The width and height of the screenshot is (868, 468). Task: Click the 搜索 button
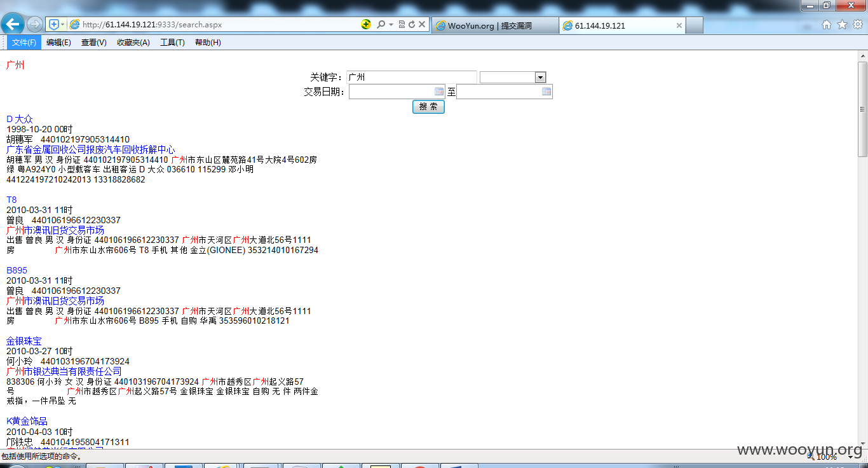428,107
